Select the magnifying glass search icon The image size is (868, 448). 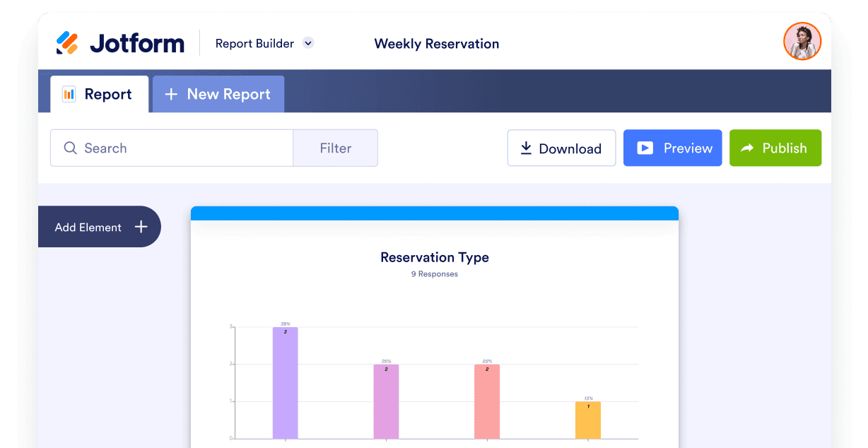click(70, 148)
